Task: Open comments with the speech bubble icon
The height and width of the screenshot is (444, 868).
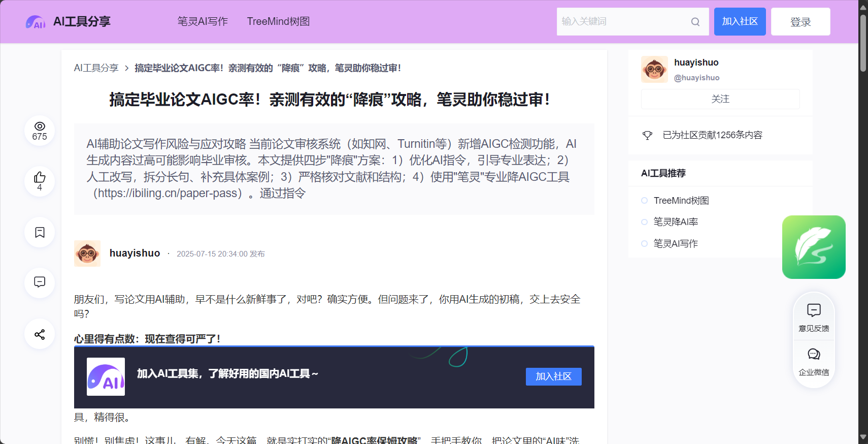Action: click(40, 282)
